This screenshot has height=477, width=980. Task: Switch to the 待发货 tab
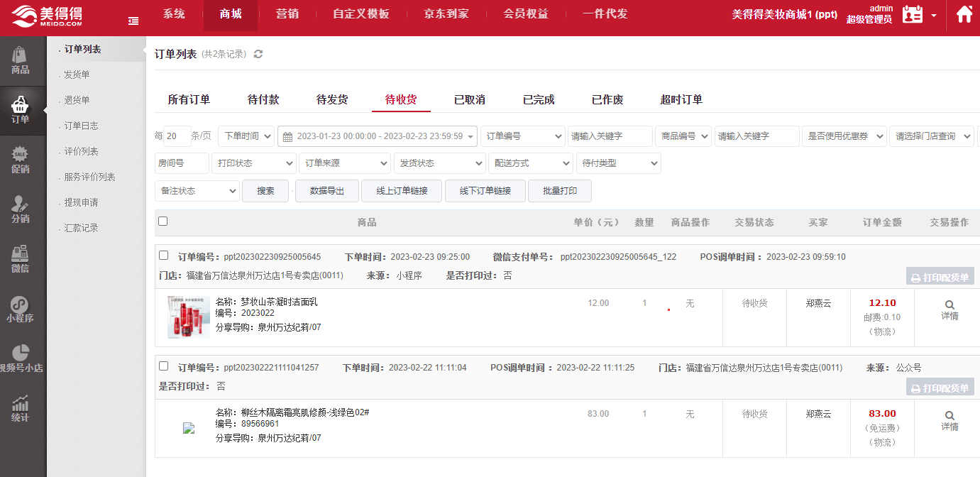[332, 100]
